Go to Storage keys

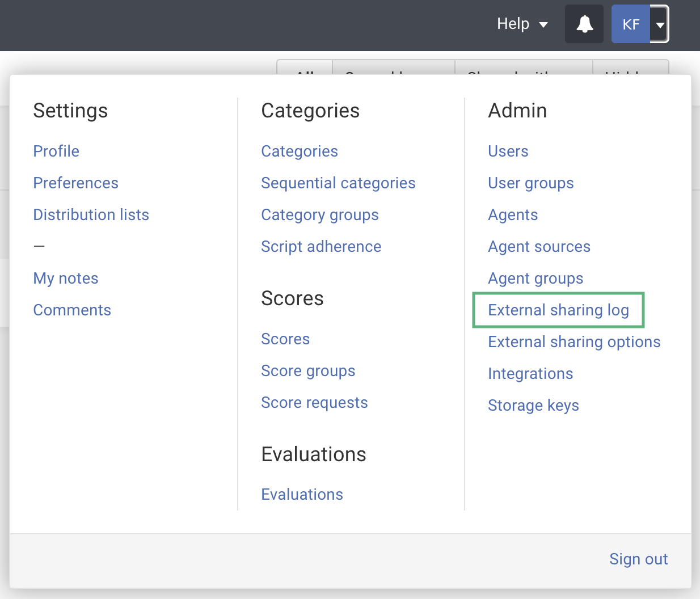(x=533, y=406)
